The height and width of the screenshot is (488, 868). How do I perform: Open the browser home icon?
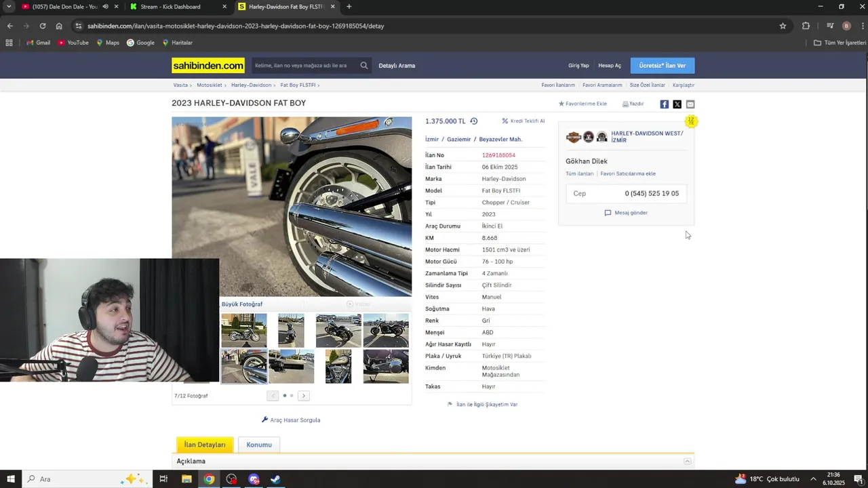59,26
